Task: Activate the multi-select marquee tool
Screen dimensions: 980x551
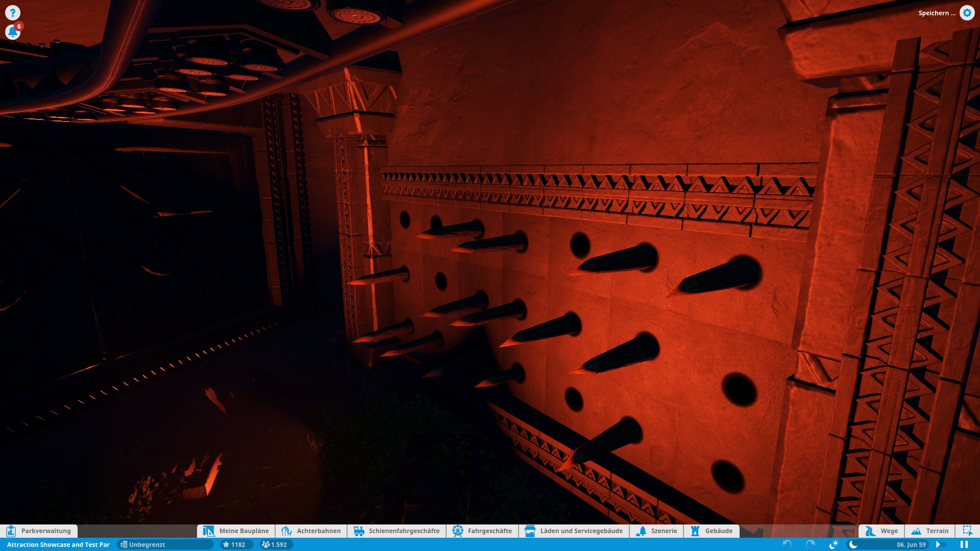Action: pyautogui.click(x=967, y=531)
